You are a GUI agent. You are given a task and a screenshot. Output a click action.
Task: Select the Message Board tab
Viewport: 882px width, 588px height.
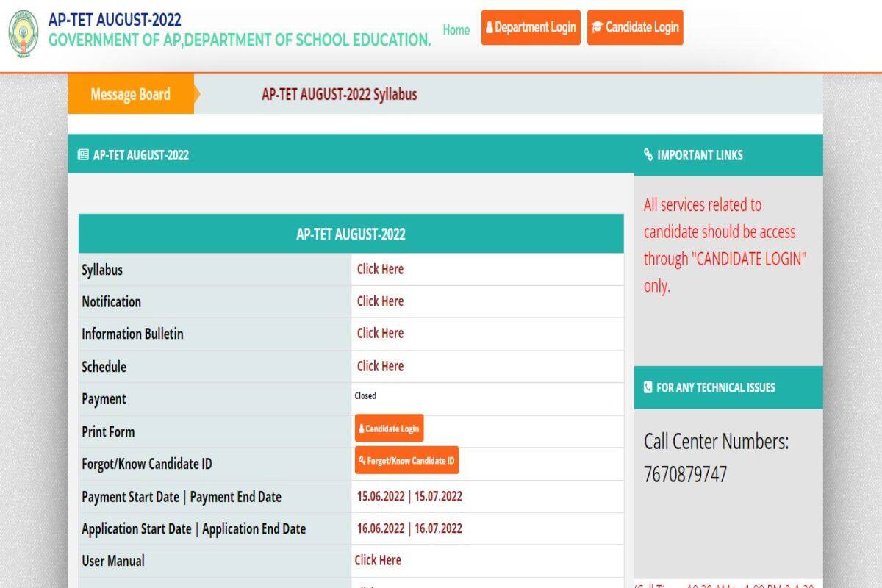tap(131, 94)
